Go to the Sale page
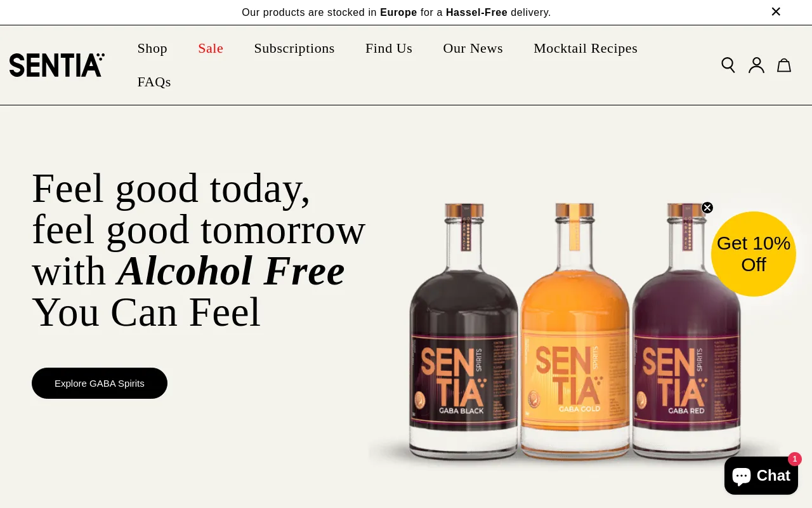This screenshot has height=508, width=812. (x=211, y=48)
